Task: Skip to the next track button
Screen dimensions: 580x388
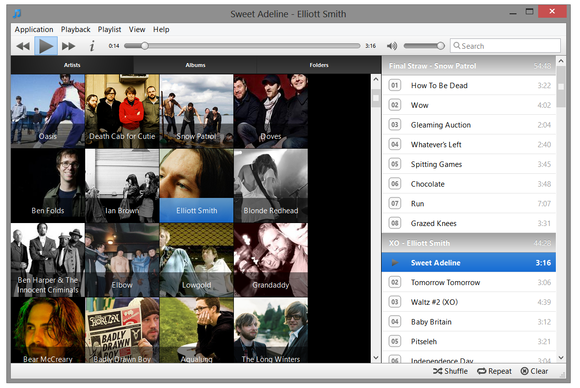Action: (68, 46)
